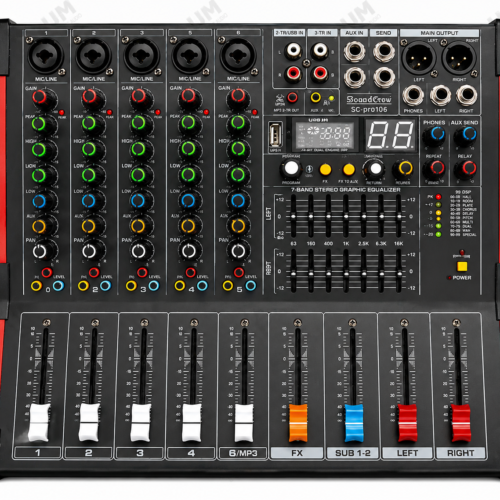This screenshot has height=500, width=500.
Task: Toggle channel 1's red button below PAN
Action: (47, 272)
